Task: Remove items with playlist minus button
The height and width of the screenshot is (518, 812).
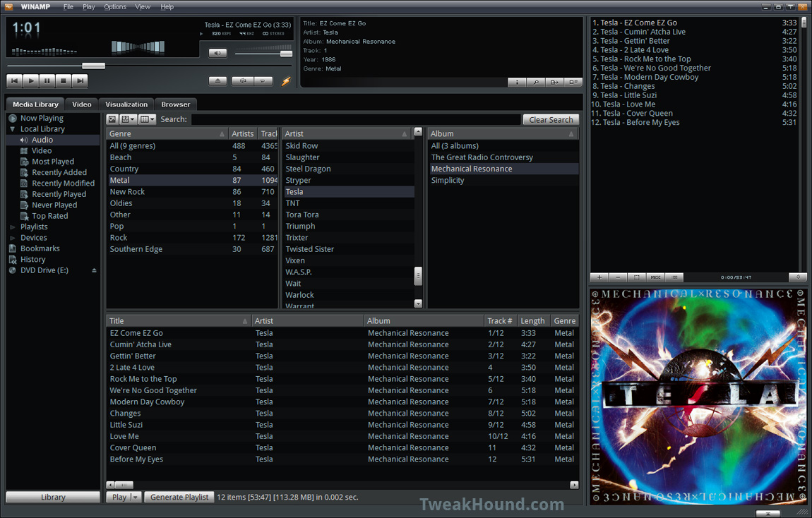Action: click(618, 277)
